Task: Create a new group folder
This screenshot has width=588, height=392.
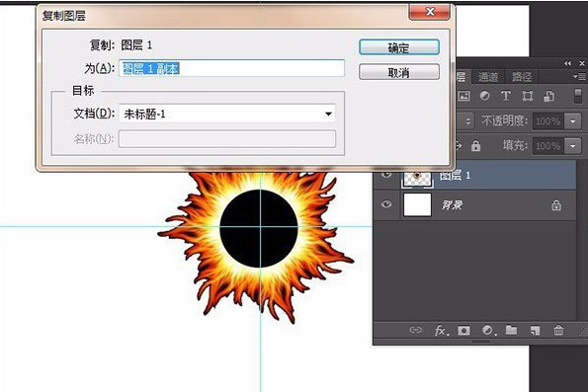Action: (x=511, y=330)
